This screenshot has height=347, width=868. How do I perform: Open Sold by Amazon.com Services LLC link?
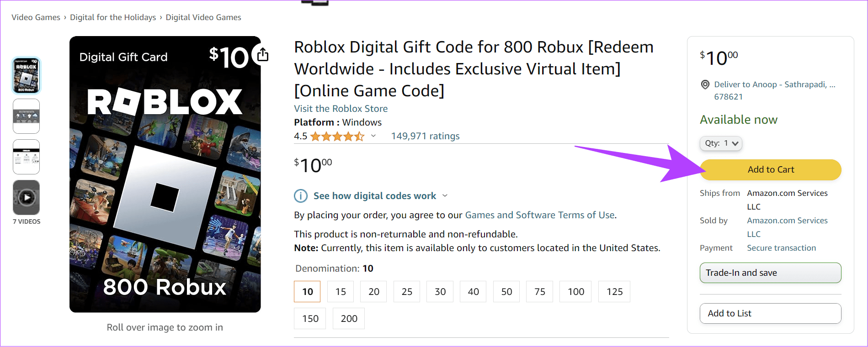(x=787, y=227)
